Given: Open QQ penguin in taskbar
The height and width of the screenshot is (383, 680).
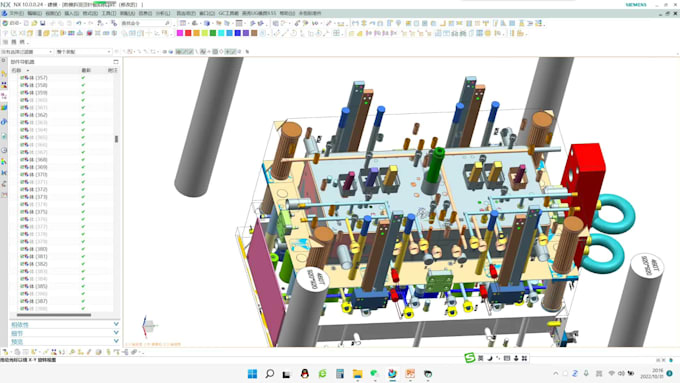Looking at the screenshot, I should (305, 373).
